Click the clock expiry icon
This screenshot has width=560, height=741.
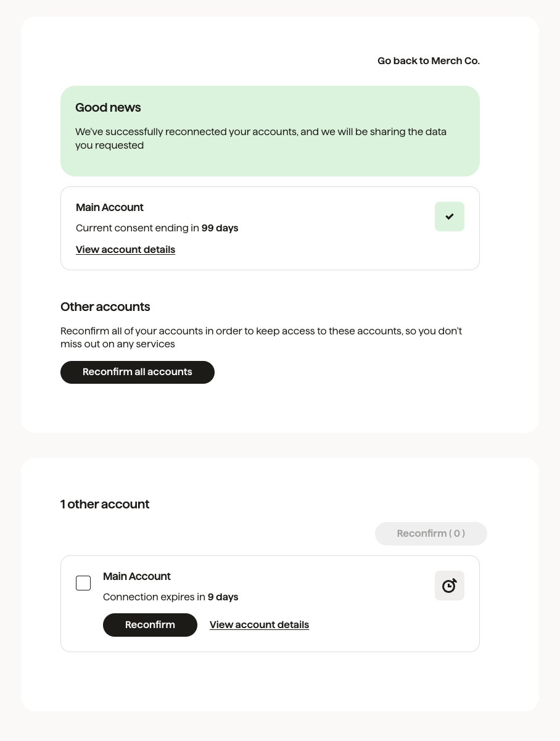[450, 586]
